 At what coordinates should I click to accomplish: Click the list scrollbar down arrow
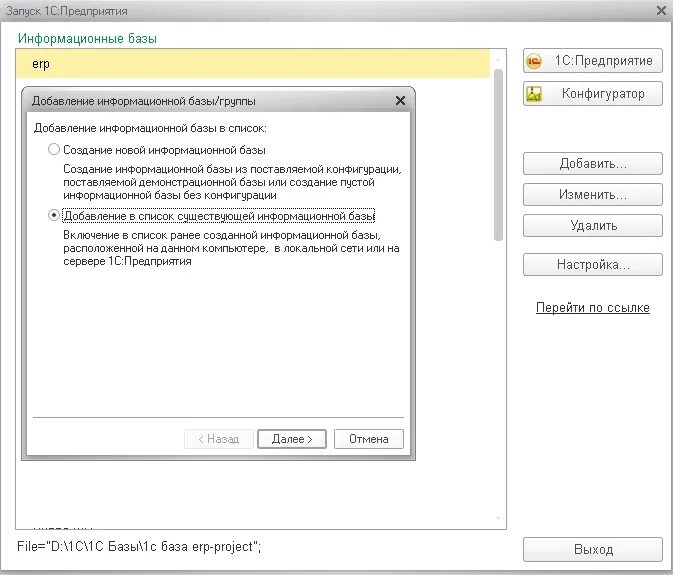click(498, 518)
